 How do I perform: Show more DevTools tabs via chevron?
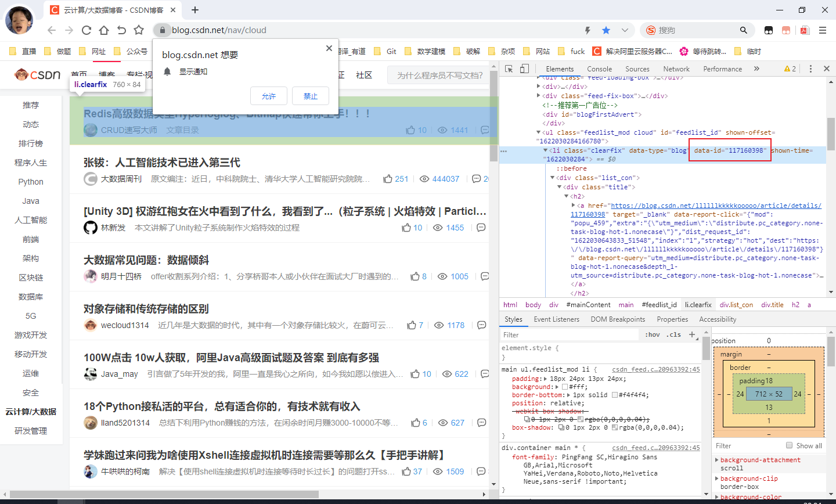[756, 69]
